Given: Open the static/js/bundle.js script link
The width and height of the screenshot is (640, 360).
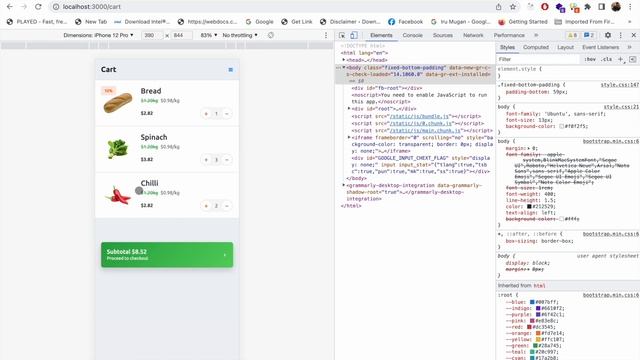Looking at the screenshot, I should click(x=419, y=116).
